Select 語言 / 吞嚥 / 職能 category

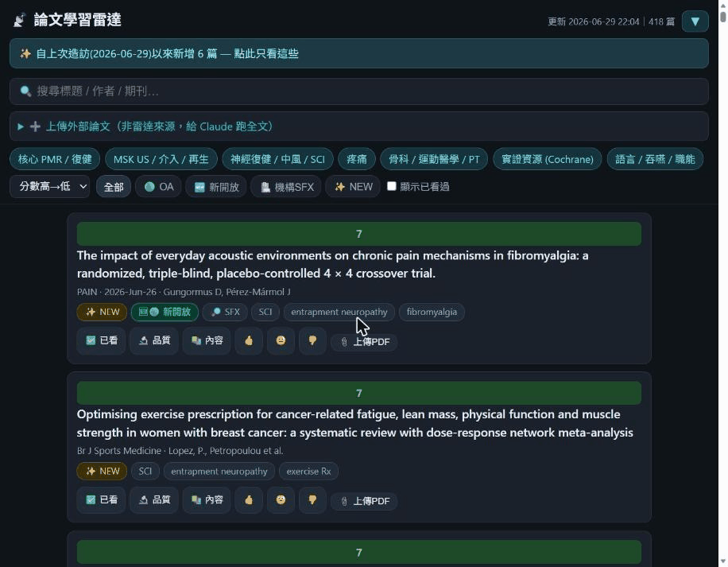[655, 159]
